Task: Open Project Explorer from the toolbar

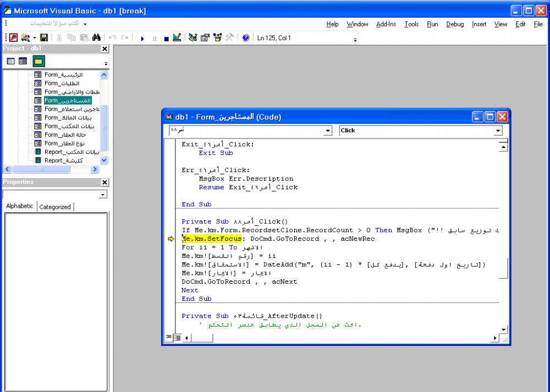Action: (x=193, y=37)
